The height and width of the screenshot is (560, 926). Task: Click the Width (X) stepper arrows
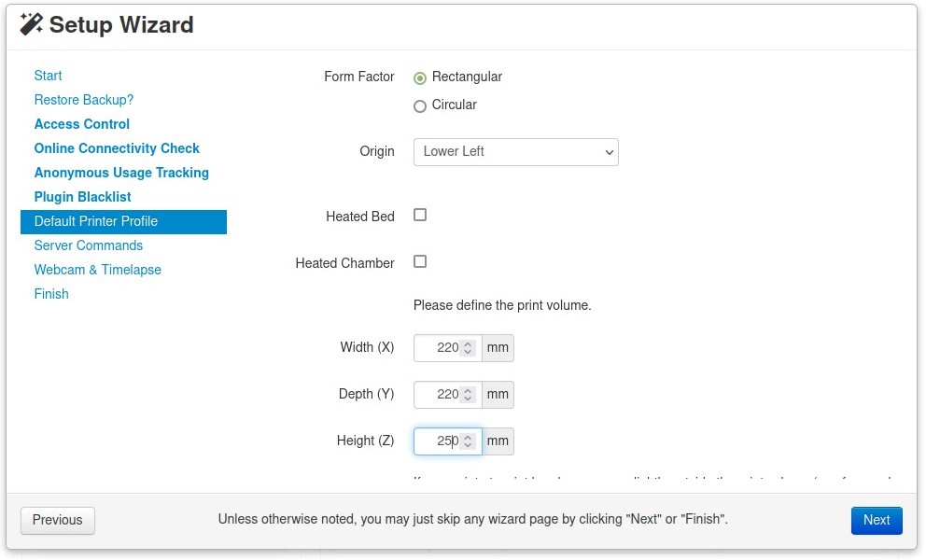[469, 348]
